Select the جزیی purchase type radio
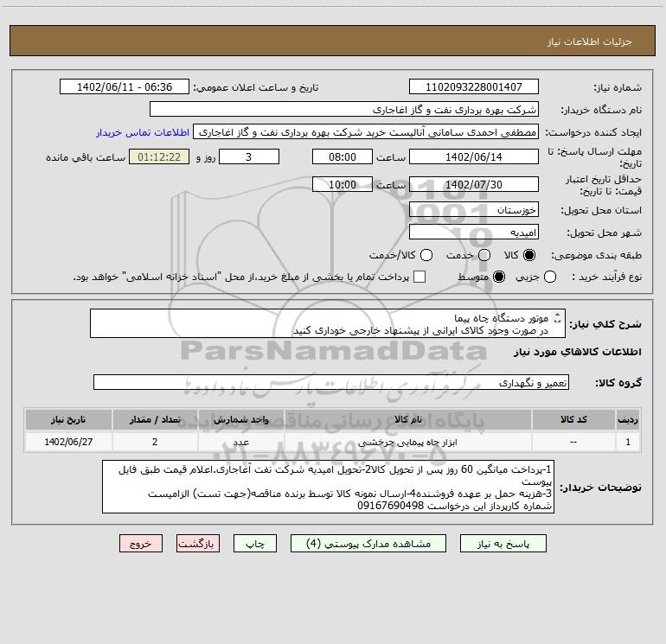 click(x=549, y=277)
